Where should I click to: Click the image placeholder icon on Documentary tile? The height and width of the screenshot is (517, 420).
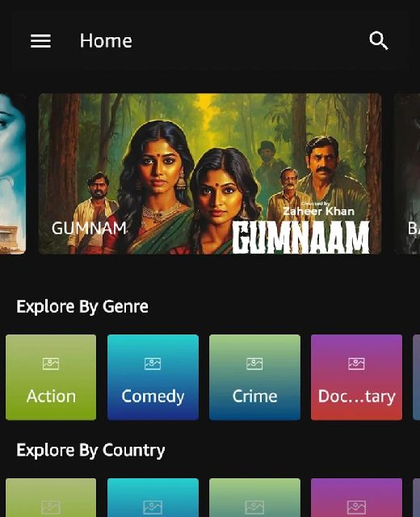tap(356, 364)
